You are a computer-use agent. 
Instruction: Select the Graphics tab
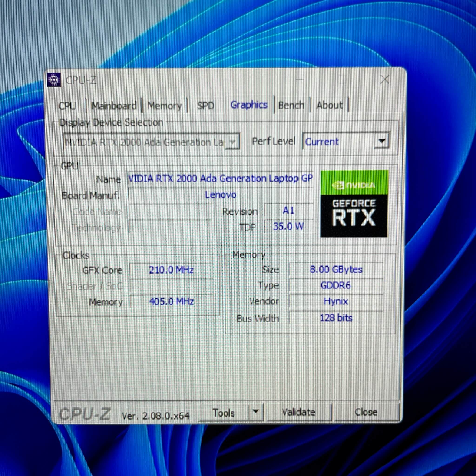249,105
